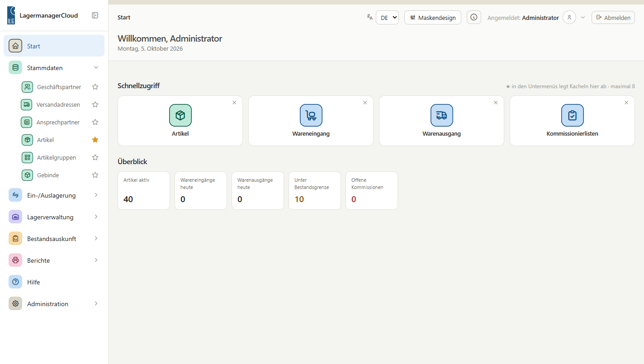
Task: Open the Warenausgang truck tile
Action: pyautogui.click(x=441, y=121)
